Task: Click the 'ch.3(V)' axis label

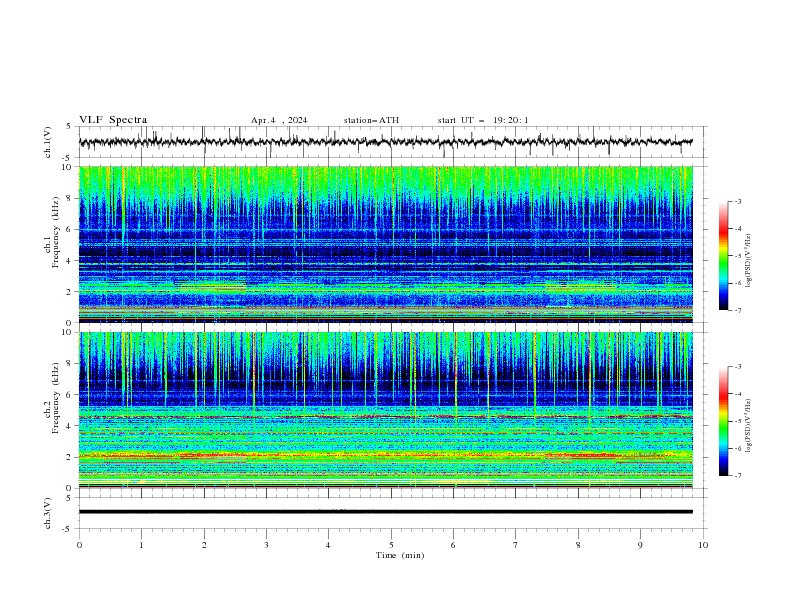Action: (48, 513)
